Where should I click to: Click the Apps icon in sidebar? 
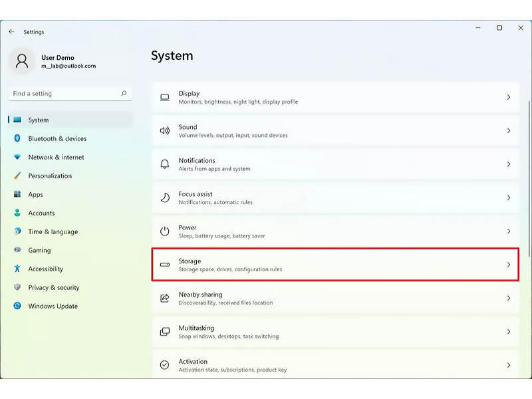17,194
